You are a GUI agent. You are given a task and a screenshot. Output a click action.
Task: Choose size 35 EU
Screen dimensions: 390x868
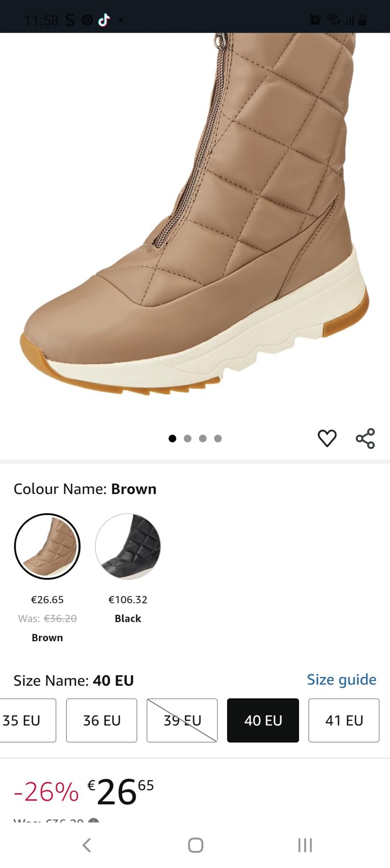pyautogui.click(x=25, y=720)
